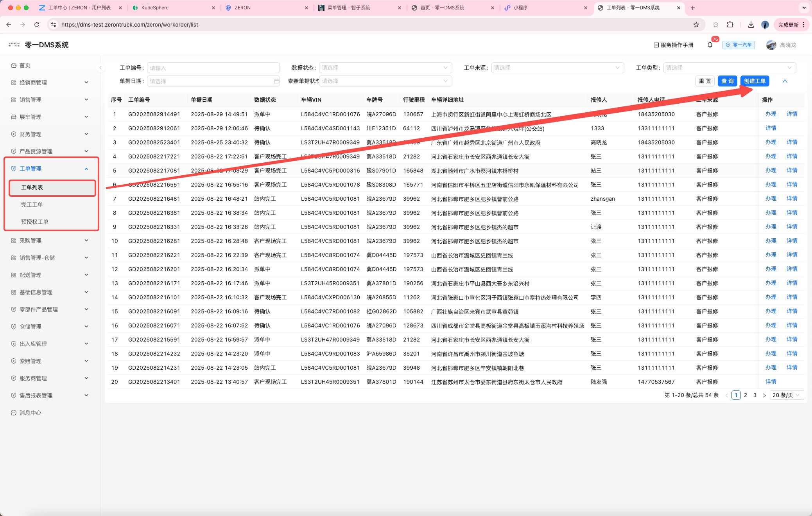Screen dimensions: 812x516
Task: Click the 工单编号 input field
Action: click(x=213, y=68)
